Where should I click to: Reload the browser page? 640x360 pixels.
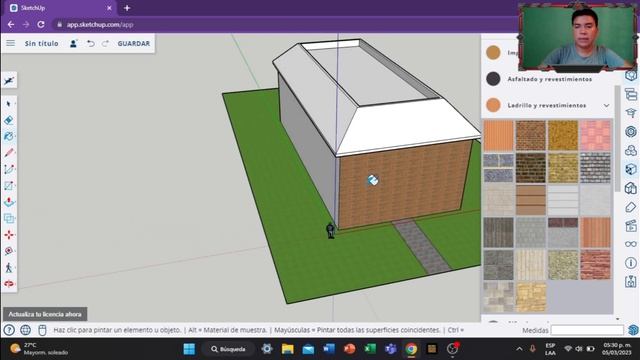click(x=41, y=24)
